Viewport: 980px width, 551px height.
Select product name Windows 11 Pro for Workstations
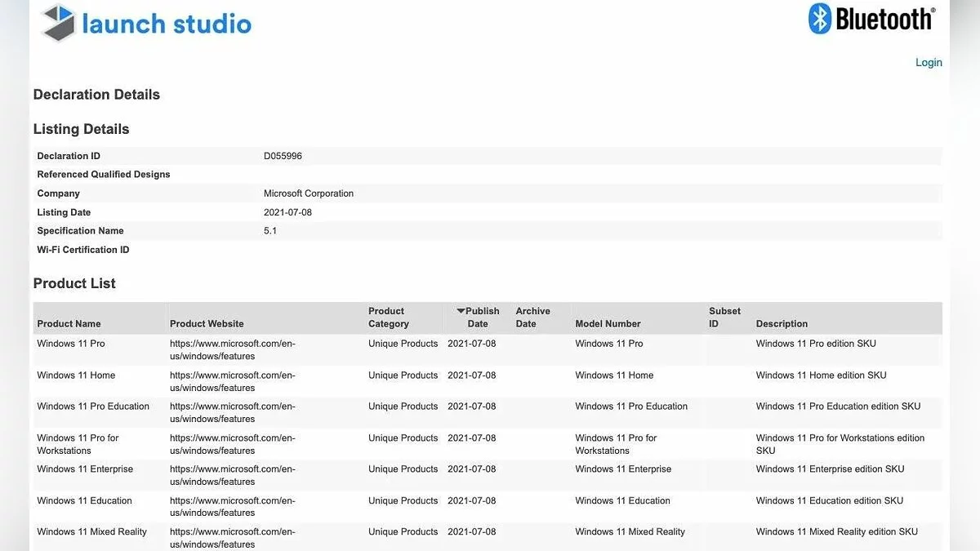point(78,444)
